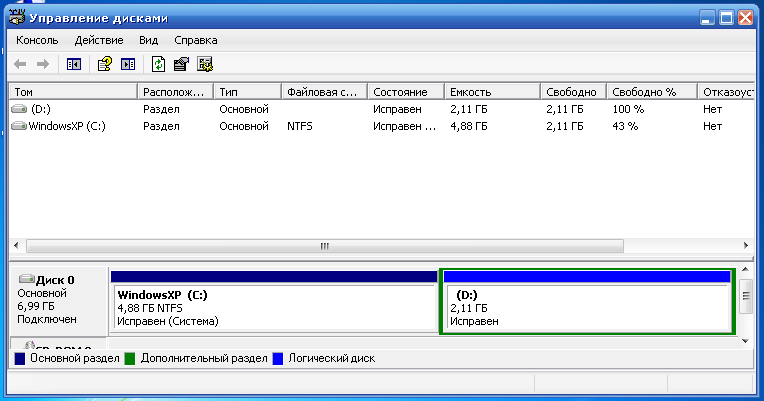
Task: Toggle the console tree pane icon
Action: coord(74,64)
